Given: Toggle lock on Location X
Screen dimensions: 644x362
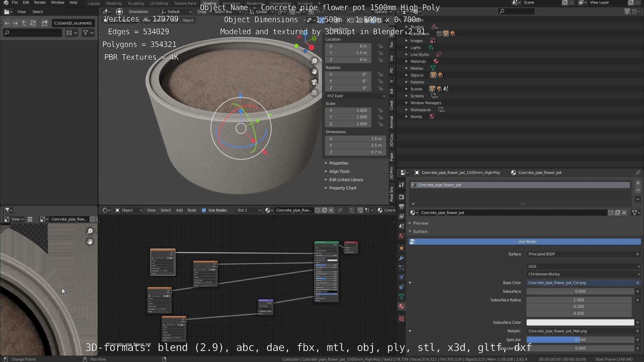Looking at the screenshot, I should (380, 46).
